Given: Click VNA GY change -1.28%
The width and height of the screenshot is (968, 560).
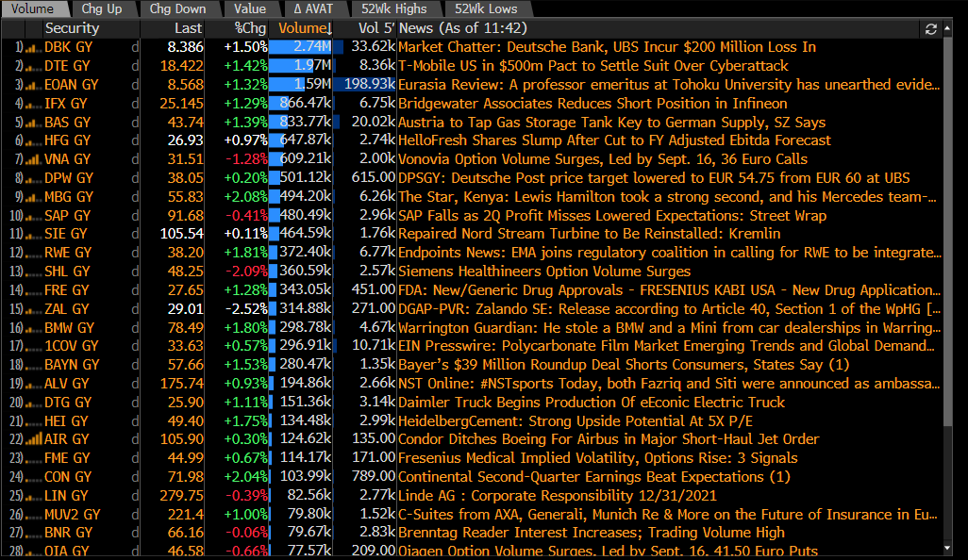Looking at the screenshot, I should tap(245, 159).
